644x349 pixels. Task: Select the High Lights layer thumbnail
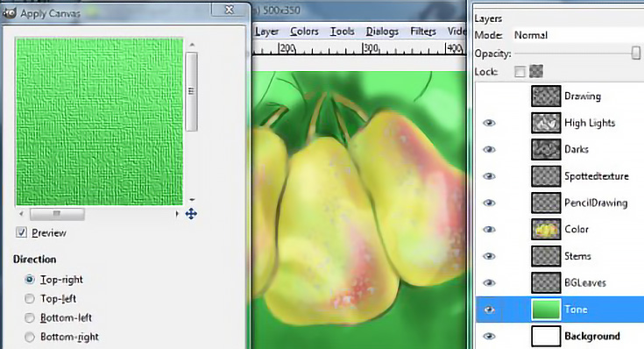click(546, 123)
